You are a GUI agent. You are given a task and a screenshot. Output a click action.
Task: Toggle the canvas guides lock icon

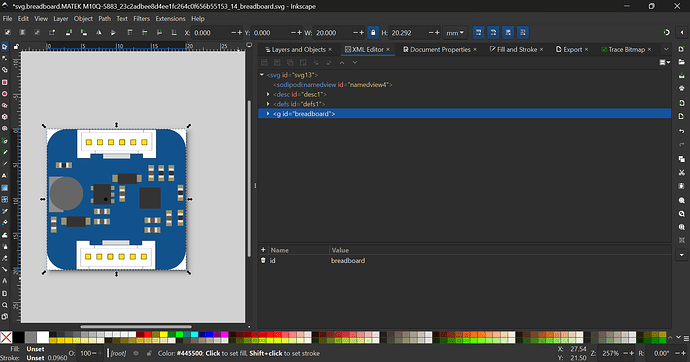point(16,46)
